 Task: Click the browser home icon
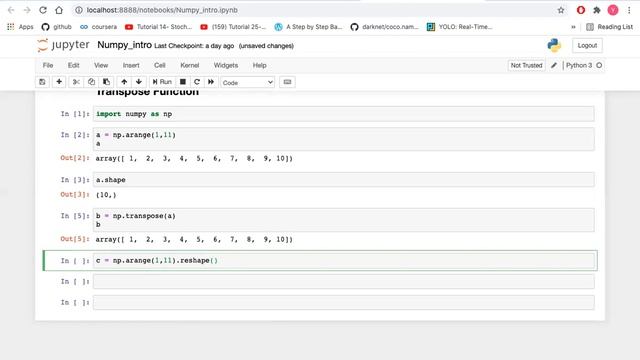click(x=59, y=10)
